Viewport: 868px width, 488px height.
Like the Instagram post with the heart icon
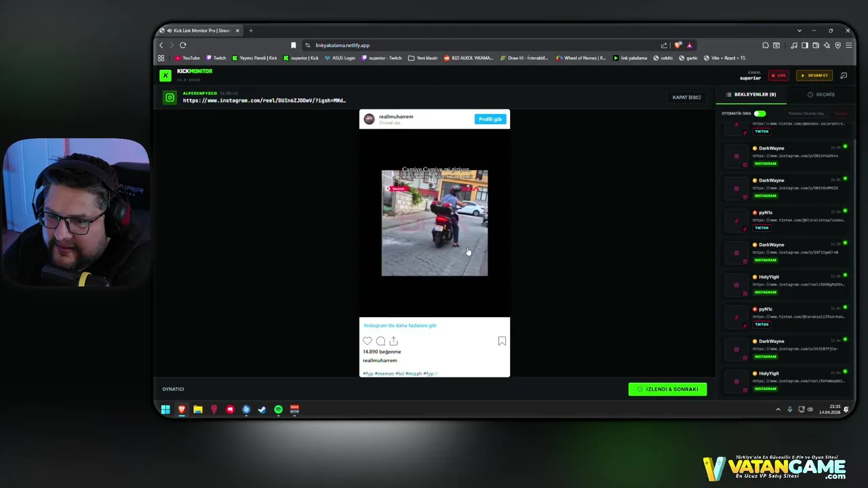click(x=368, y=341)
